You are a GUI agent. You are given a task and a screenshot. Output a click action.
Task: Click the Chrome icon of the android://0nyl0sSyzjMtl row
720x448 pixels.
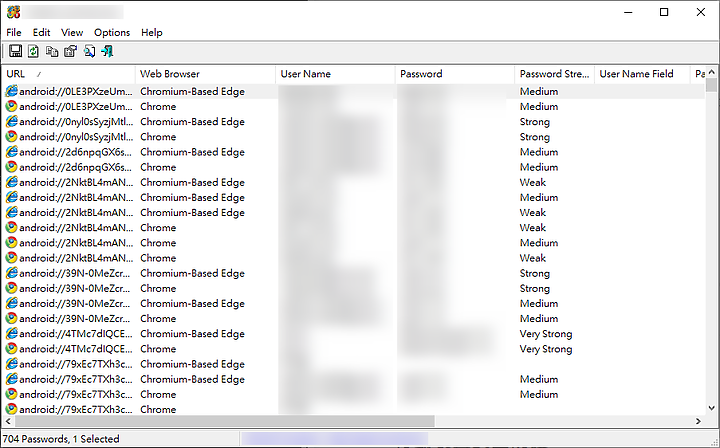pyautogui.click(x=11, y=137)
